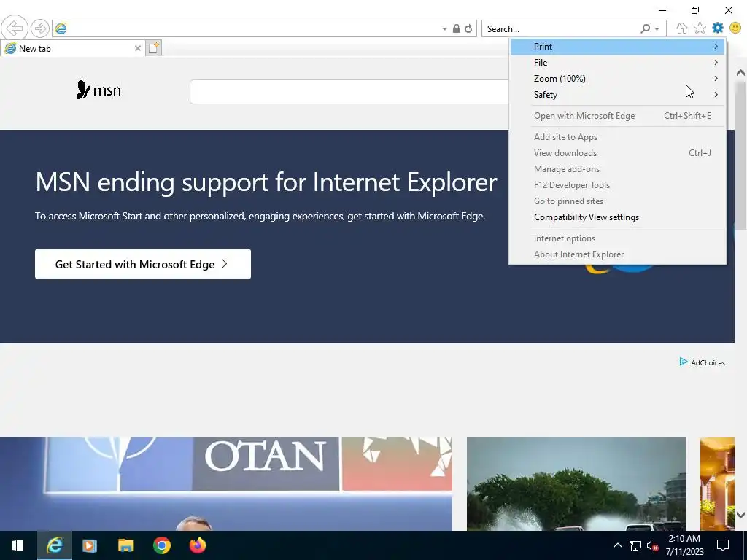
Task: Click the Get Started with Microsoft Edge button
Action: [143, 264]
